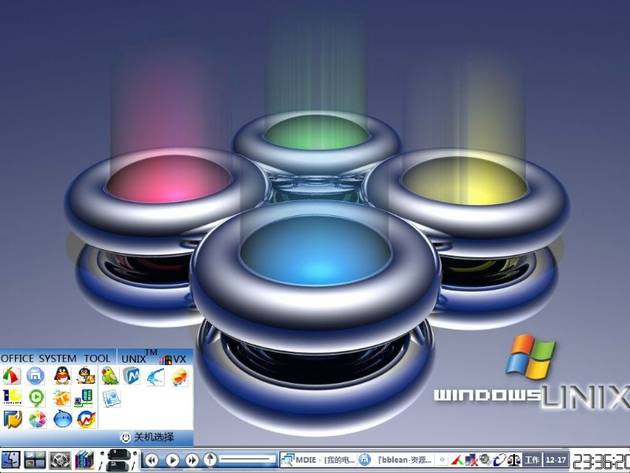Open the blue-gold shield icon in launcher
This screenshot has height=473, width=630.
click(x=13, y=419)
